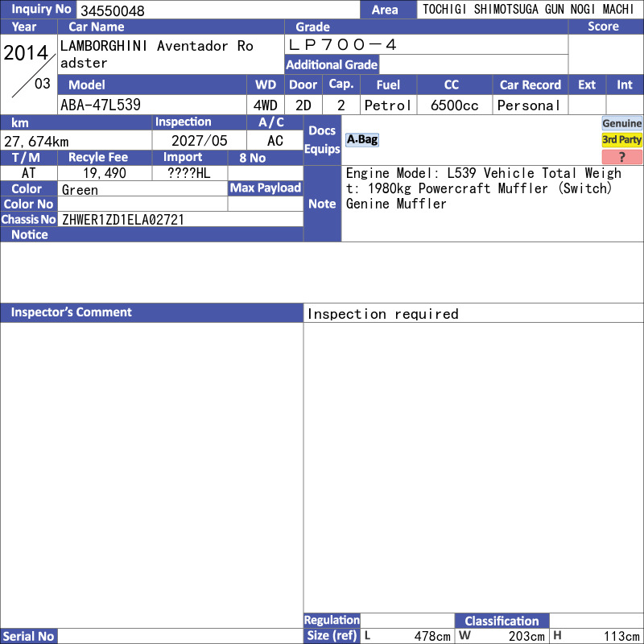Click the Serial No label

pos(28,636)
